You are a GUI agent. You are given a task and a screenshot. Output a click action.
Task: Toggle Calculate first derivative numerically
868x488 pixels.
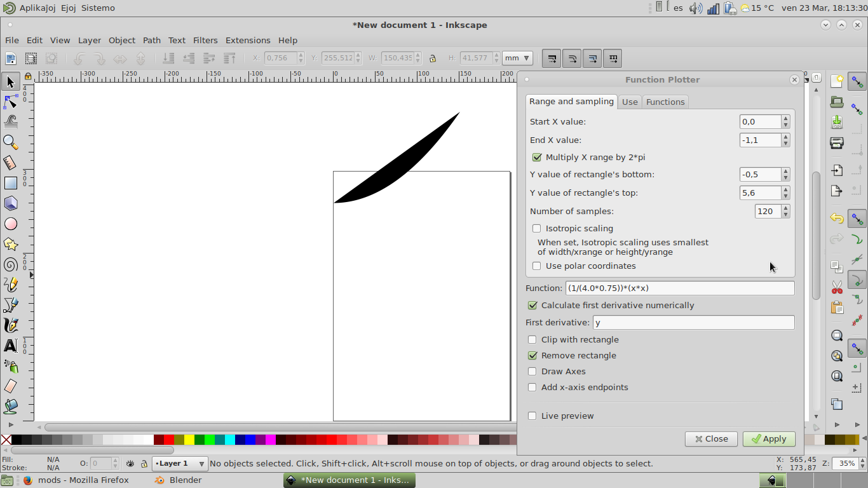click(532, 305)
